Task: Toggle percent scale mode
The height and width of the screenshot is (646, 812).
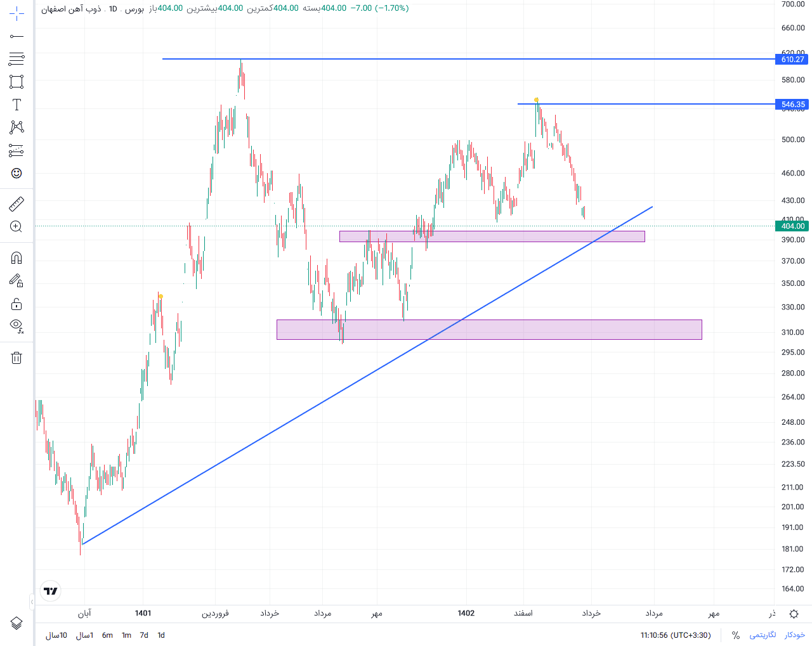Action: tap(736, 635)
